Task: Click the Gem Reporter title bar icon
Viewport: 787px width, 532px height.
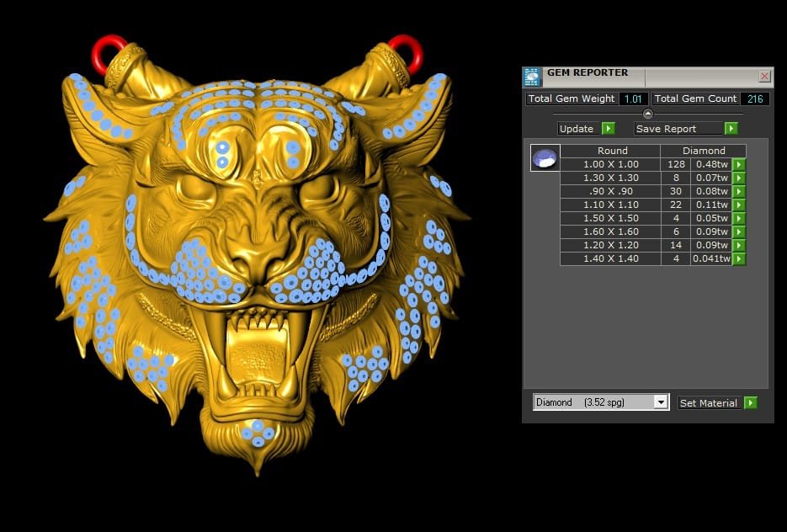Action: point(531,77)
